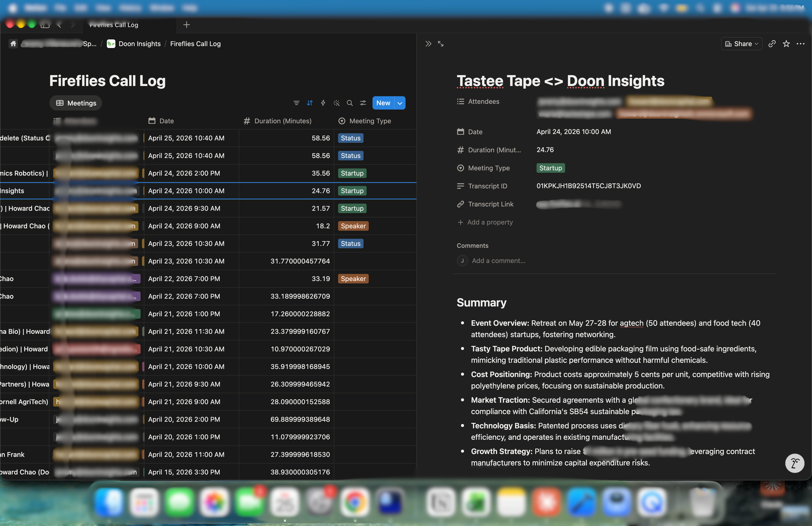Image resolution: width=812 pixels, height=526 pixels.
Task: Open the sort menu with arrows icon
Action: (309, 103)
